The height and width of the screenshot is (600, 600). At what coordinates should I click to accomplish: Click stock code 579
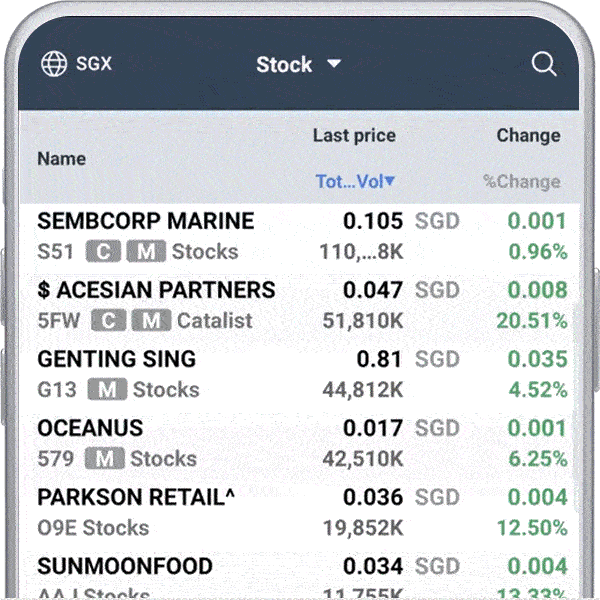click(55, 458)
